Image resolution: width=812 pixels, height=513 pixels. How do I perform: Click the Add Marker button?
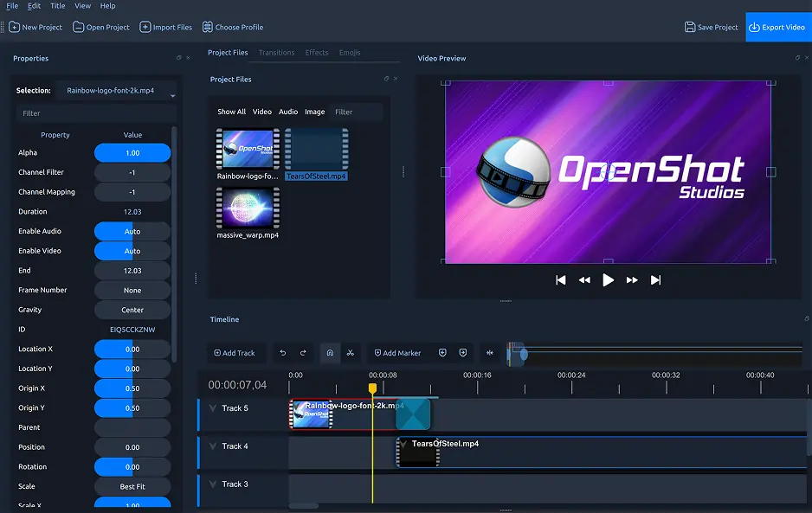(x=397, y=353)
